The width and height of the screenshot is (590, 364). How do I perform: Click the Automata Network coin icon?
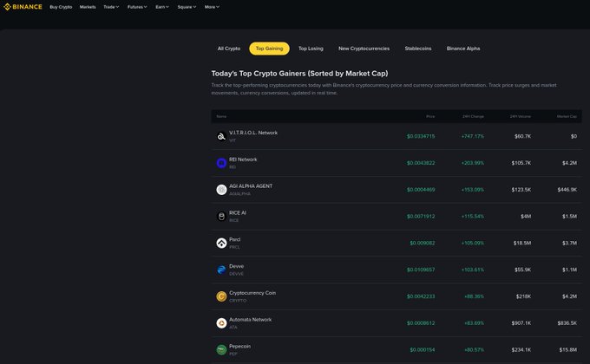[221, 323]
